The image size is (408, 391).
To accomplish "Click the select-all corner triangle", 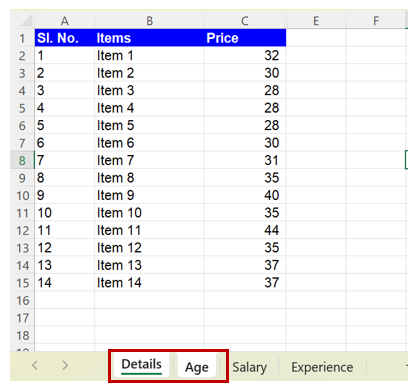I will [26, 21].
